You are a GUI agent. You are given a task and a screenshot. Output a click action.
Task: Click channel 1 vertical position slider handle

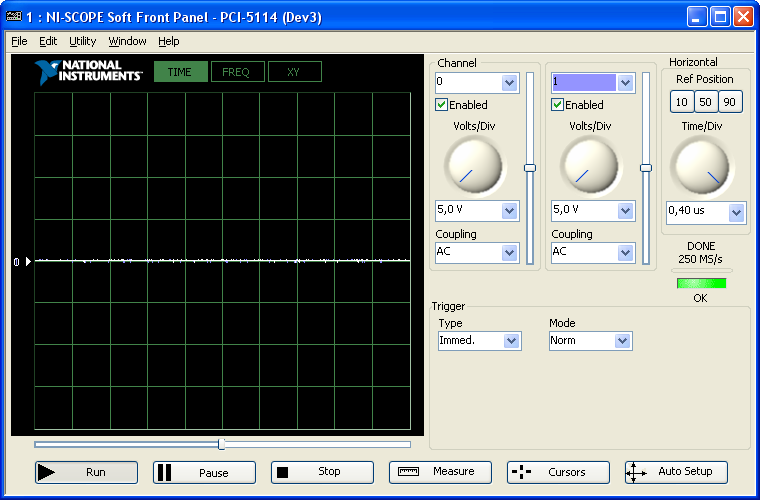(x=646, y=168)
